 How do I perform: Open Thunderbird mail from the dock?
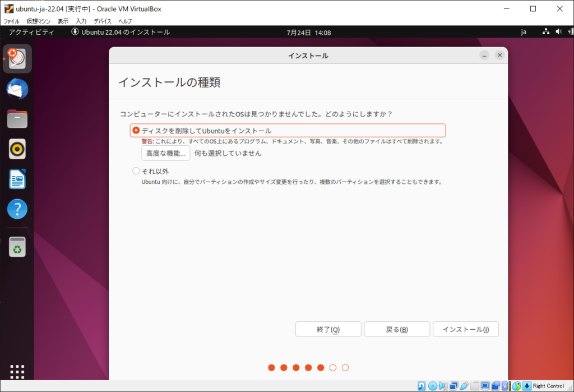[x=17, y=89]
